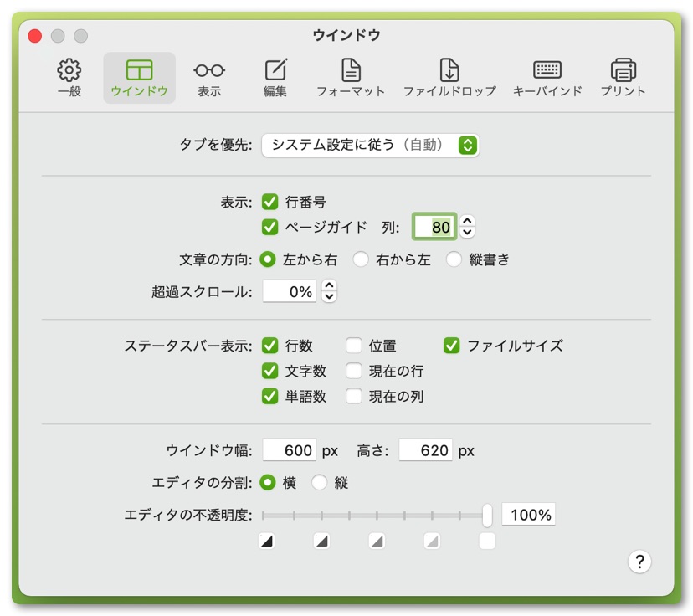Expand the タブを優先 dropdown menu
Screen dimensions: 693x616
pos(371,145)
